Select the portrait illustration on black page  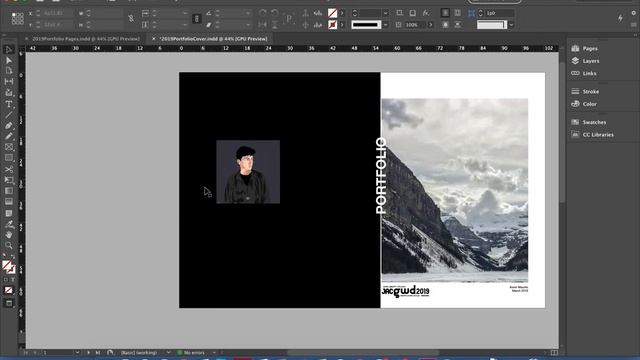[x=248, y=171]
